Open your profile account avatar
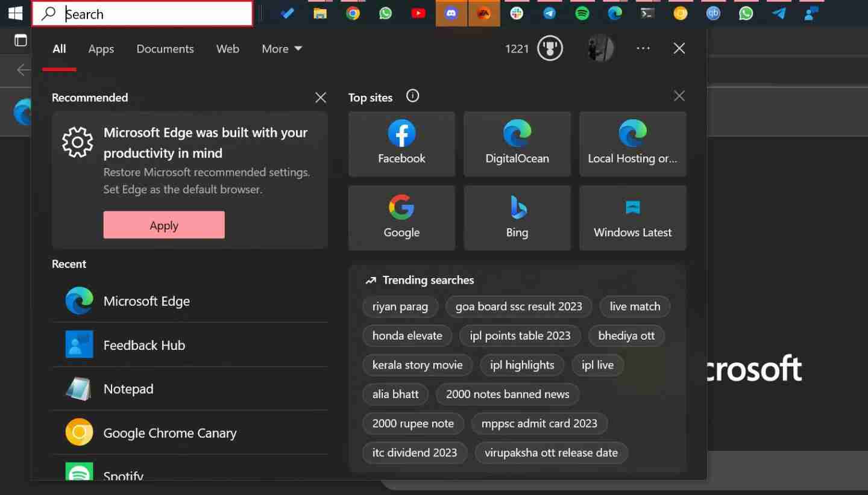 point(600,48)
